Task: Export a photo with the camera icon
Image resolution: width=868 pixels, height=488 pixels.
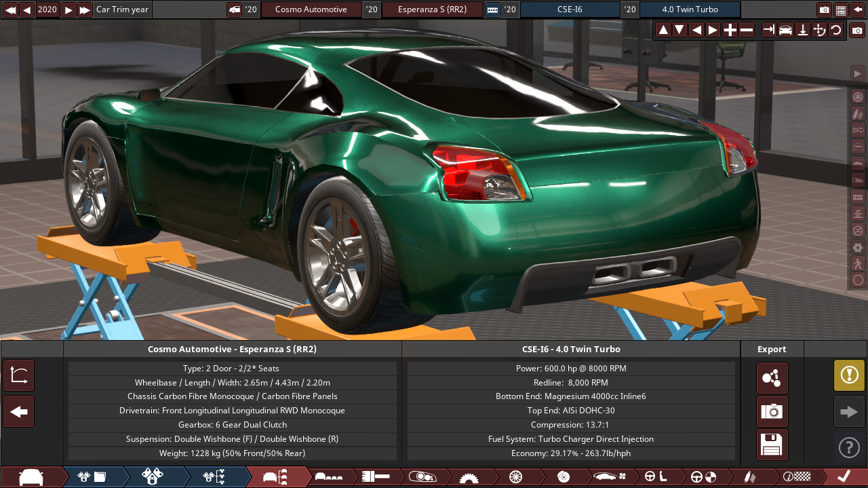Action: coord(772,411)
